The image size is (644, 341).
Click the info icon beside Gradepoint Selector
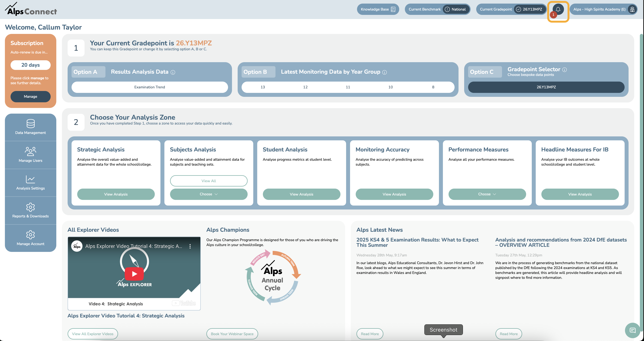click(x=565, y=70)
